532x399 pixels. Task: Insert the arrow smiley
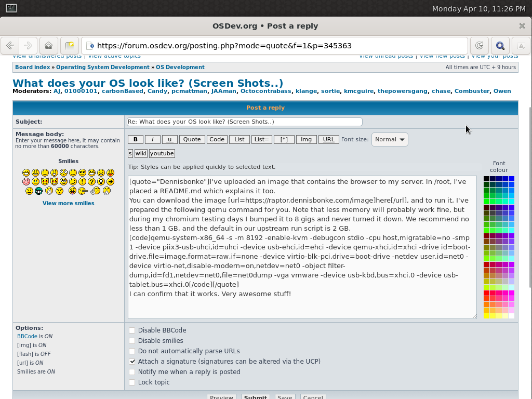(110, 181)
